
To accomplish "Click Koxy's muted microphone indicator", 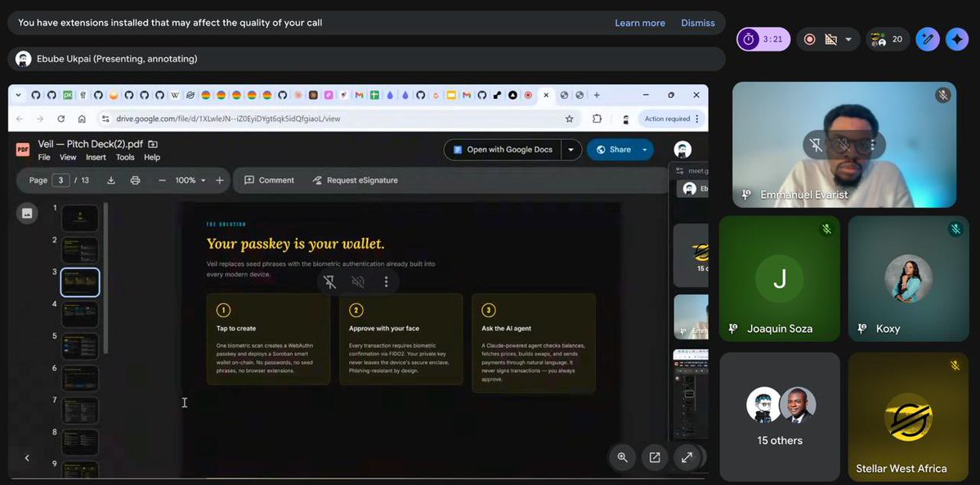I will coord(955,229).
